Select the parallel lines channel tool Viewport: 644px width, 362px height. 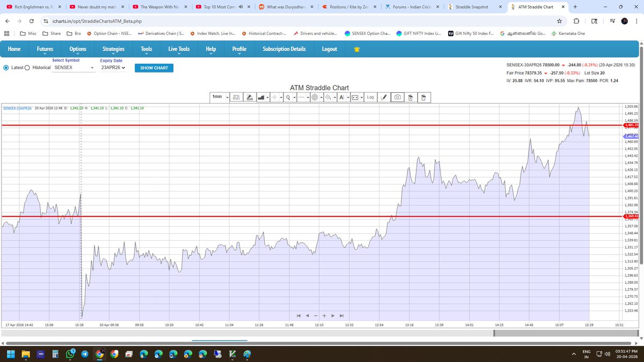328,97
